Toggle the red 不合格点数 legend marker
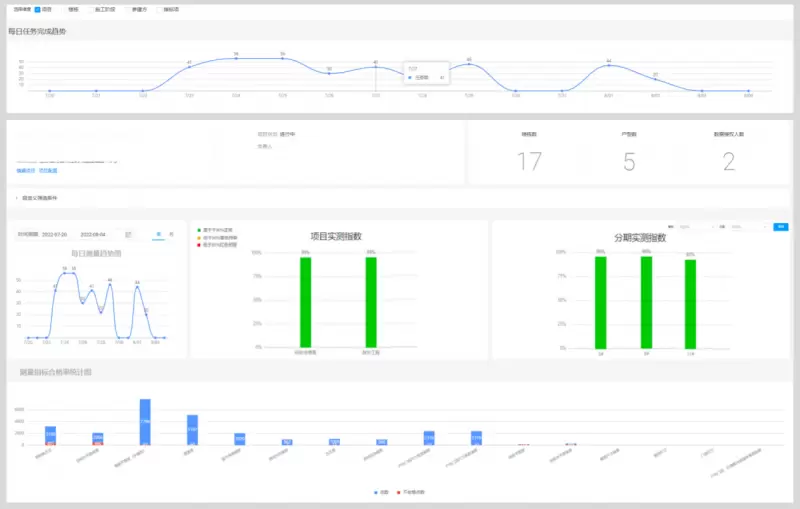The image size is (800, 509). pos(399,493)
